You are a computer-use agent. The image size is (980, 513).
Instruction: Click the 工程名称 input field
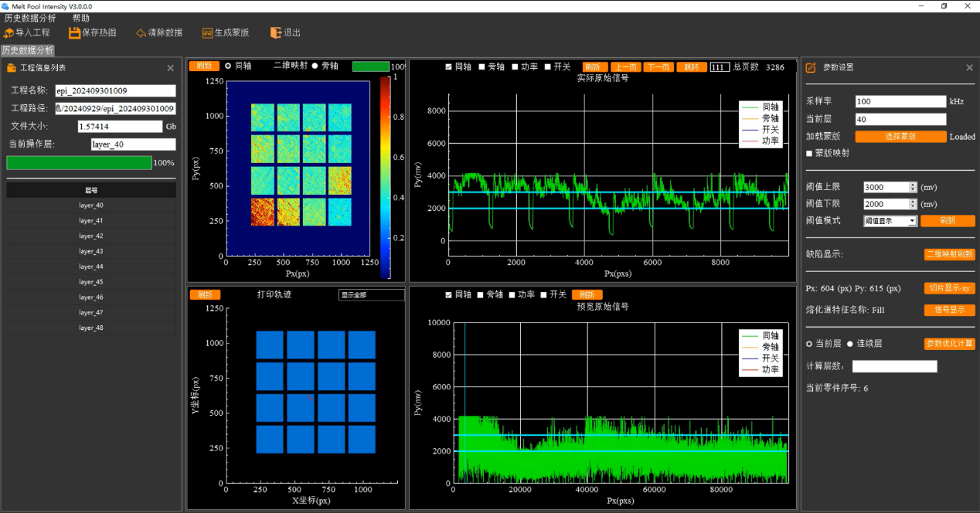pyautogui.click(x=115, y=91)
